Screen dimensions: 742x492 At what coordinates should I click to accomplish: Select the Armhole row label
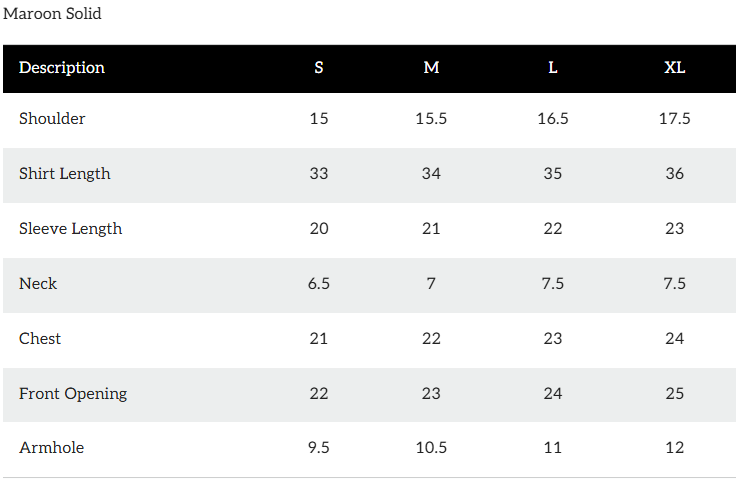click(x=51, y=448)
